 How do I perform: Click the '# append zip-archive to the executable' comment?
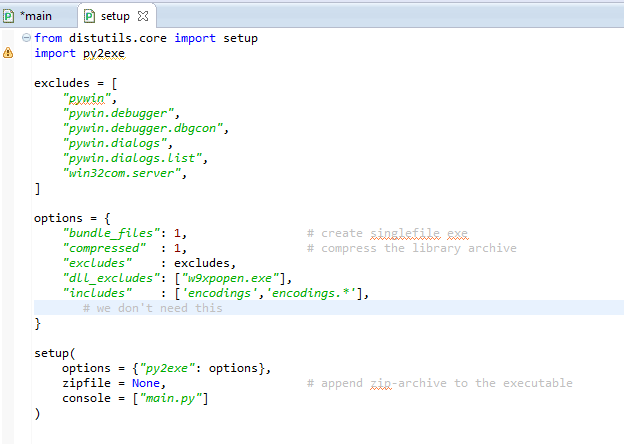(x=440, y=384)
